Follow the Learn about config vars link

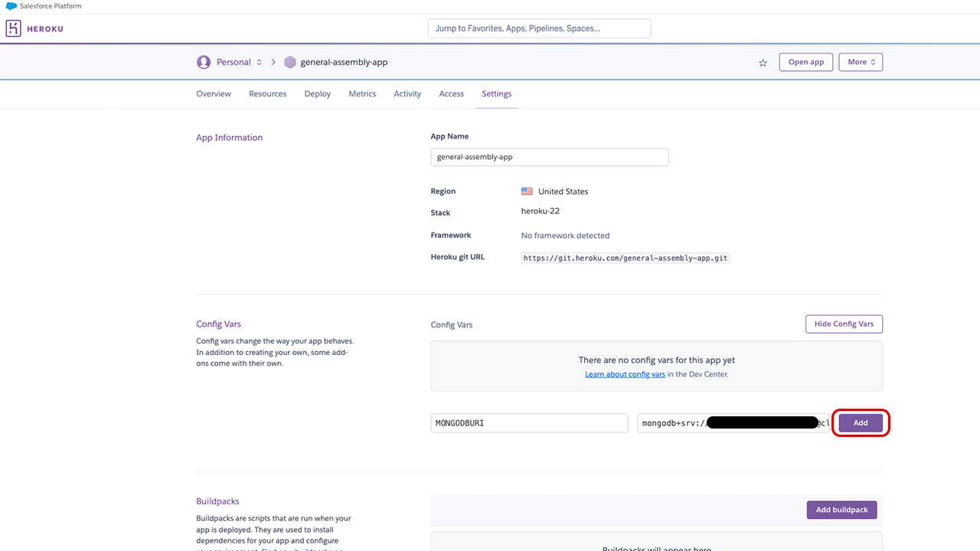click(625, 374)
